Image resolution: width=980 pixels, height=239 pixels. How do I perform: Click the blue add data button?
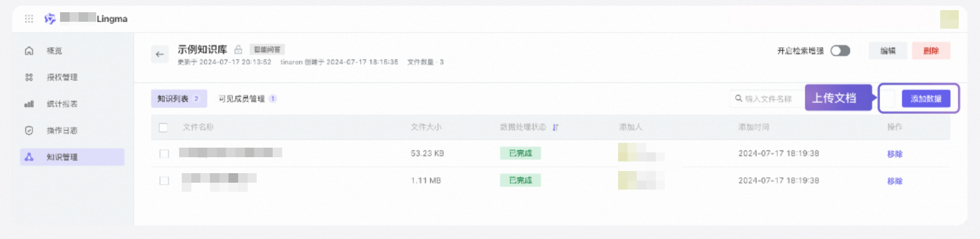coord(926,99)
